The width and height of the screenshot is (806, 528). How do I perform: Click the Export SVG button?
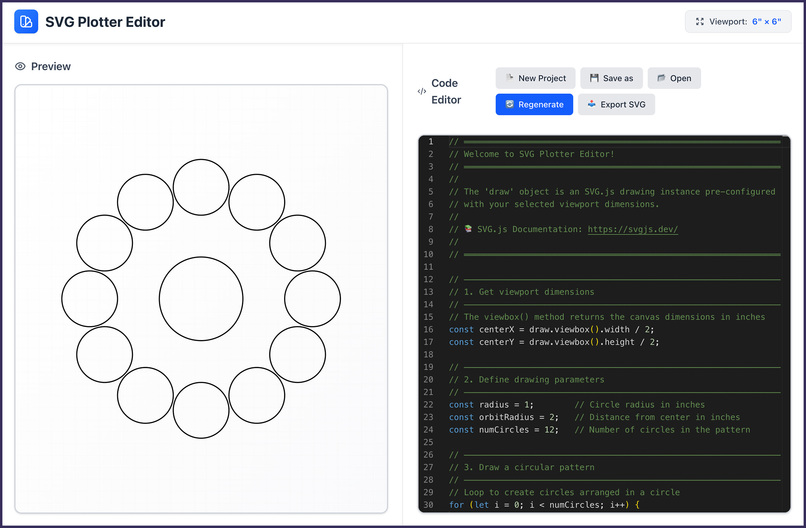[616, 104]
